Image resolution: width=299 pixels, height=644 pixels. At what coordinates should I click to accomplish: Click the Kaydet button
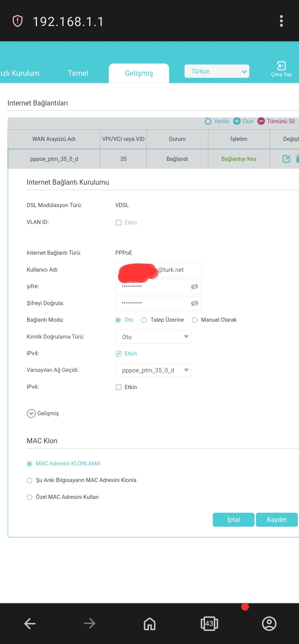[277, 520]
